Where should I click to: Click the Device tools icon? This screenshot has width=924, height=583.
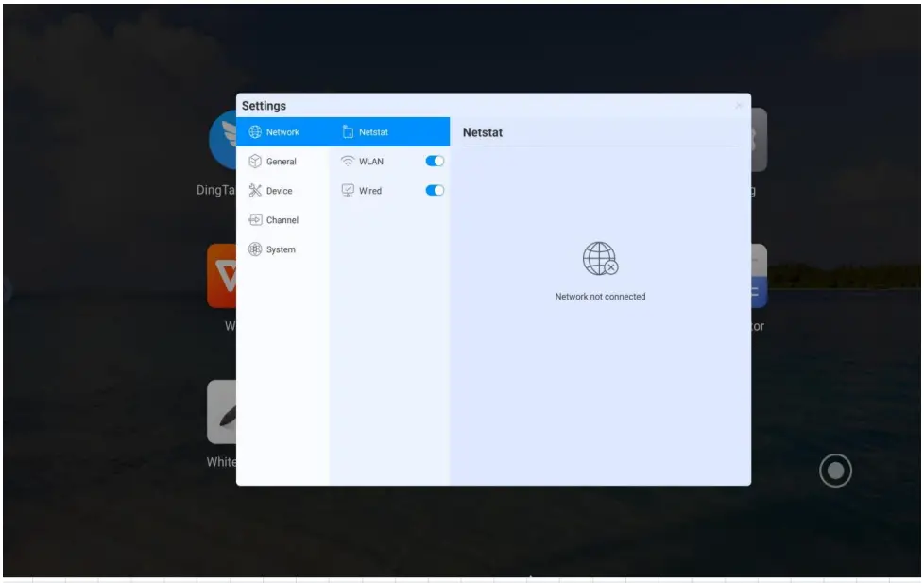(x=254, y=190)
